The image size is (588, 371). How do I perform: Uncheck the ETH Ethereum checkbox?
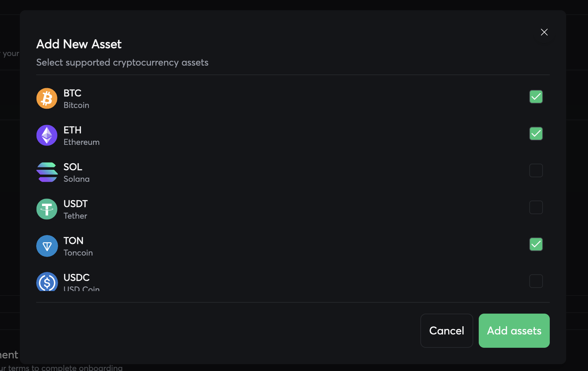[536, 134]
